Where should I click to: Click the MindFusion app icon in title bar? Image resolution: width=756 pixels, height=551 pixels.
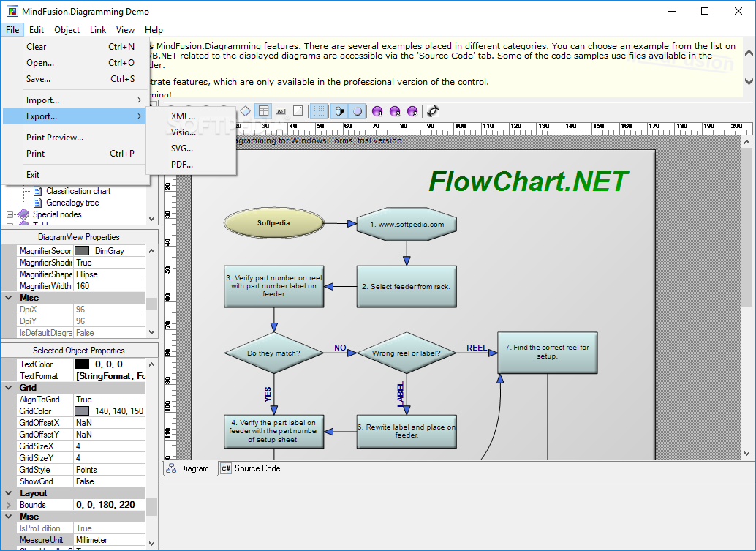[x=12, y=11]
